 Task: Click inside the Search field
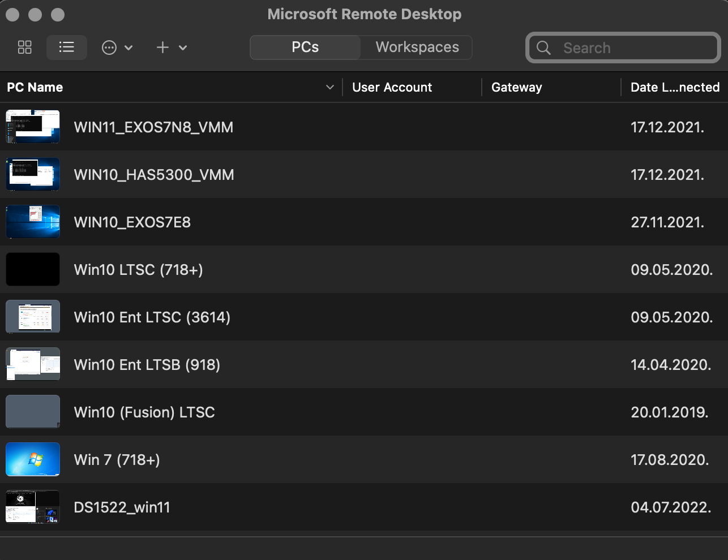click(x=623, y=48)
